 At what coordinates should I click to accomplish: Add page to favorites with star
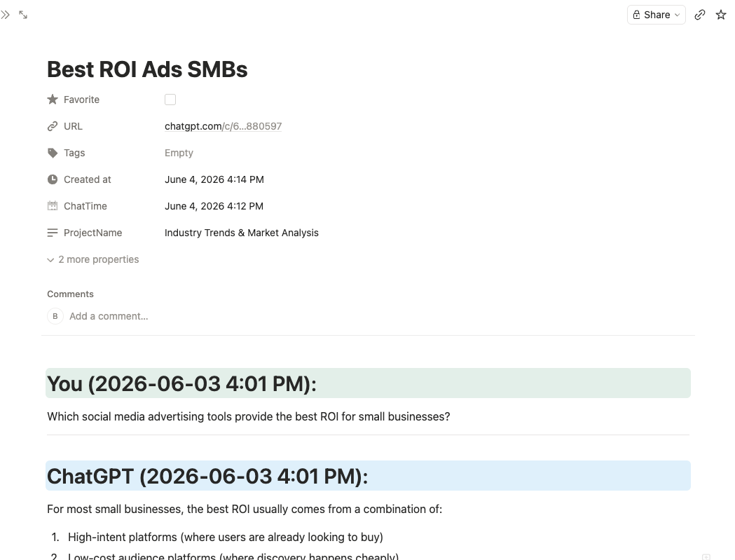tap(721, 15)
